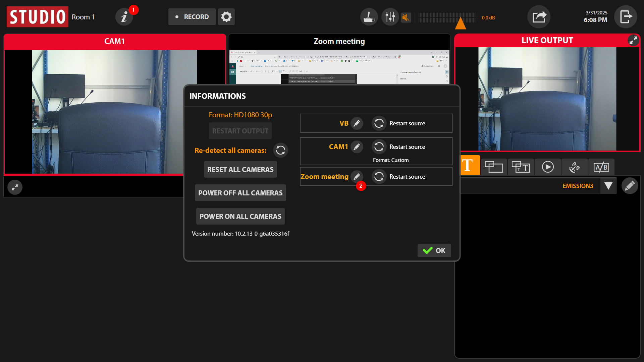The width and height of the screenshot is (644, 362).
Task: Open recording settings gear
Action: coord(226,17)
